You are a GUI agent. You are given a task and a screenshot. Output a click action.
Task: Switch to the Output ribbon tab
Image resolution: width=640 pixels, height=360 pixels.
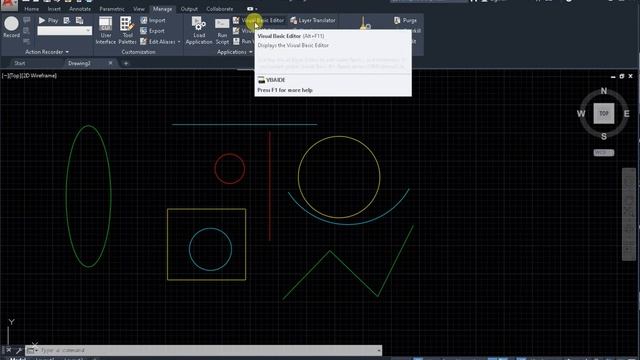click(x=189, y=9)
